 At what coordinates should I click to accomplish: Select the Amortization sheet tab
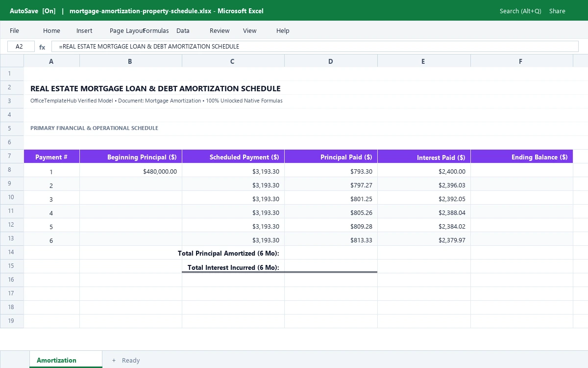(66, 360)
